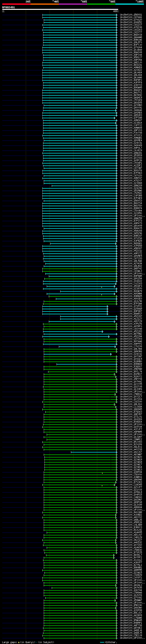Screen dimensions: 146x644
Task: Select label UniRef100_B9HB69
Action: 131,364
